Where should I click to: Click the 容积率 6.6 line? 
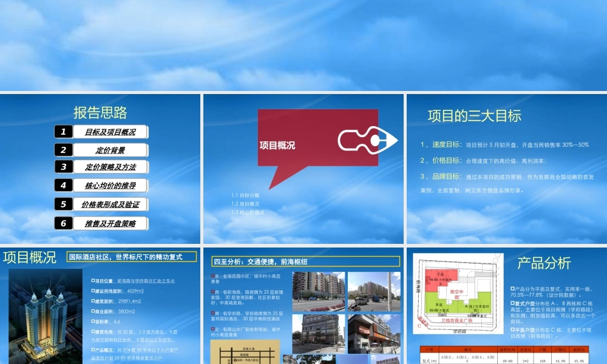pyautogui.click(x=106, y=322)
